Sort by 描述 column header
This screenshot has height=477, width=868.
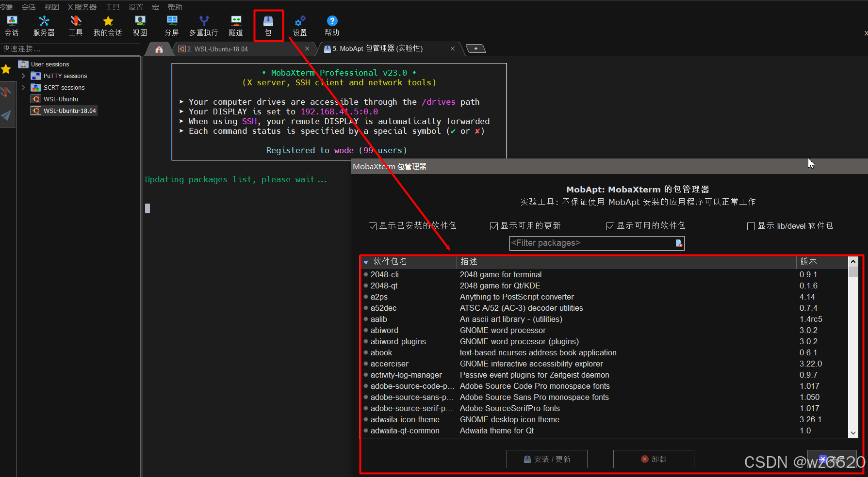pyautogui.click(x=626, y=262)
